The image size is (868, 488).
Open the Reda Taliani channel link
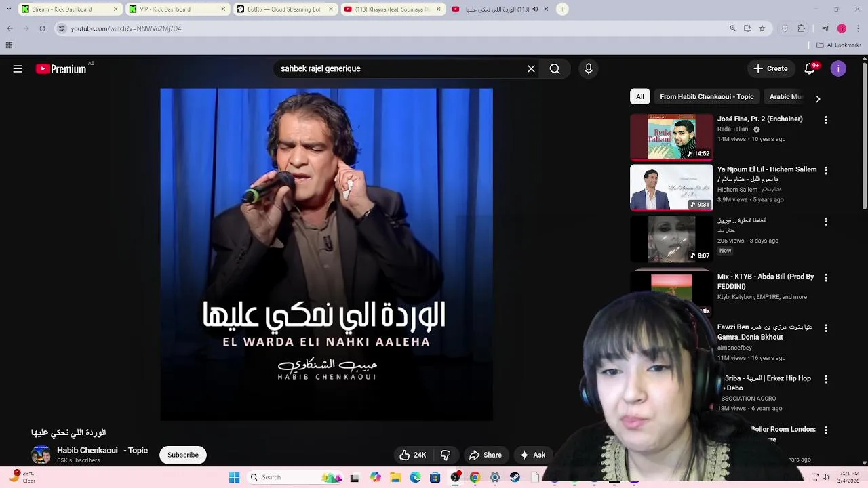[733, 129]
